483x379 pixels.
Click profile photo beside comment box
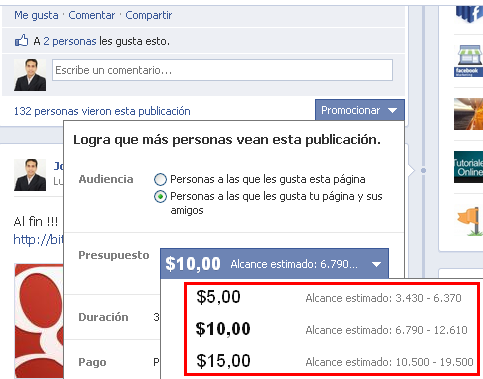point(30,75)
